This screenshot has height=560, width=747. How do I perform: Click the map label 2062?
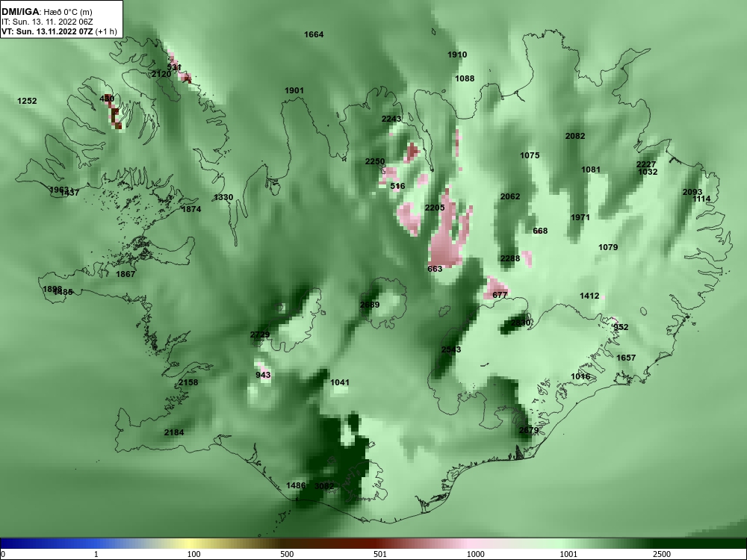[510, 196]
